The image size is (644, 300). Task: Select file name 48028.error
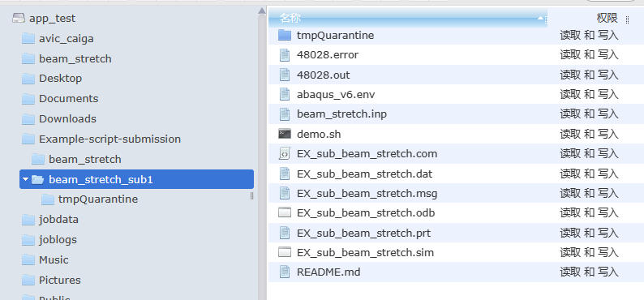[328, 54]
